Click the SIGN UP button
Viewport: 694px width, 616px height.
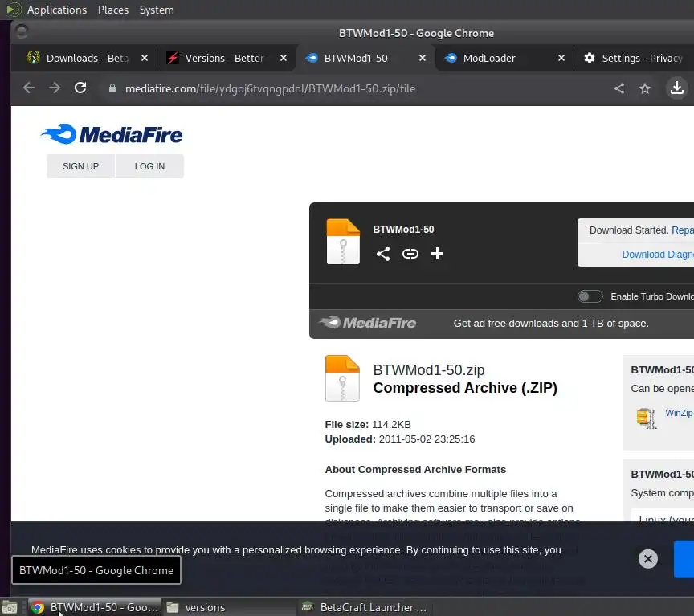point(80,166)
